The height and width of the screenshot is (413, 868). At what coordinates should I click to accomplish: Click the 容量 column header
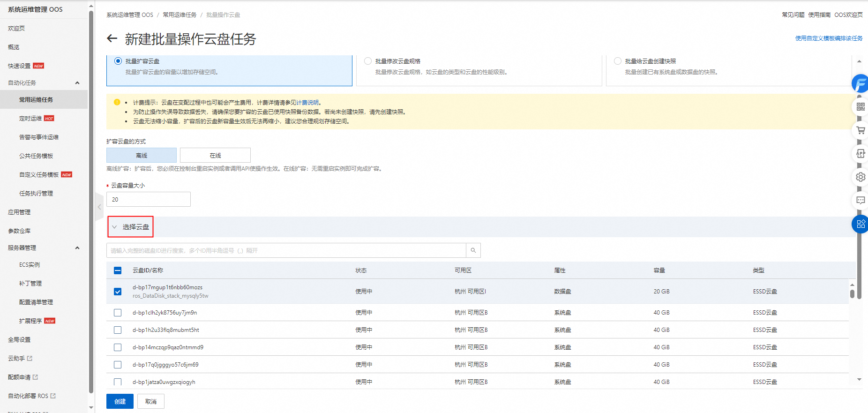pyautogui.click(x=659, y=270)
